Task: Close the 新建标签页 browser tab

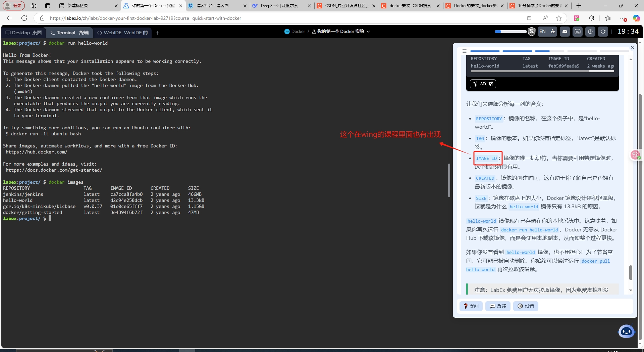Action: tap(116, 6)
